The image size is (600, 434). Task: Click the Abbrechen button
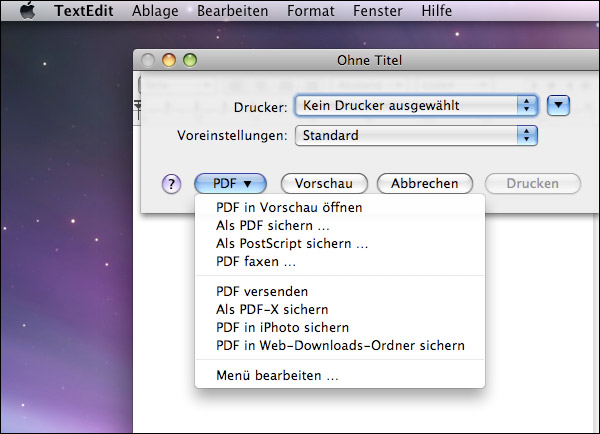(x=425, y=184)
